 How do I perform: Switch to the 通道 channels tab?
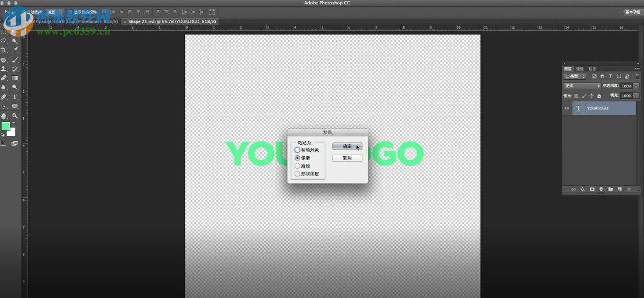pyautogui.click(x=580, y=69)
